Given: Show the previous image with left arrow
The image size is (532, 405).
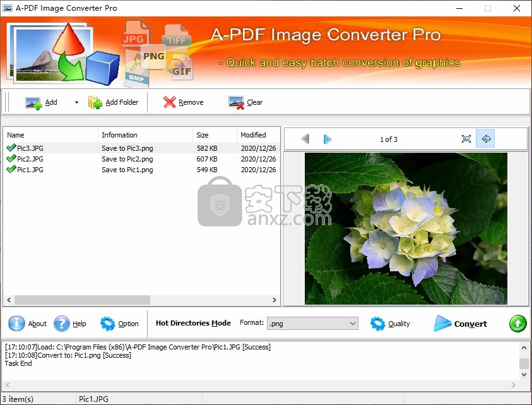Looking at the screenshot, I should click(305, 139).
